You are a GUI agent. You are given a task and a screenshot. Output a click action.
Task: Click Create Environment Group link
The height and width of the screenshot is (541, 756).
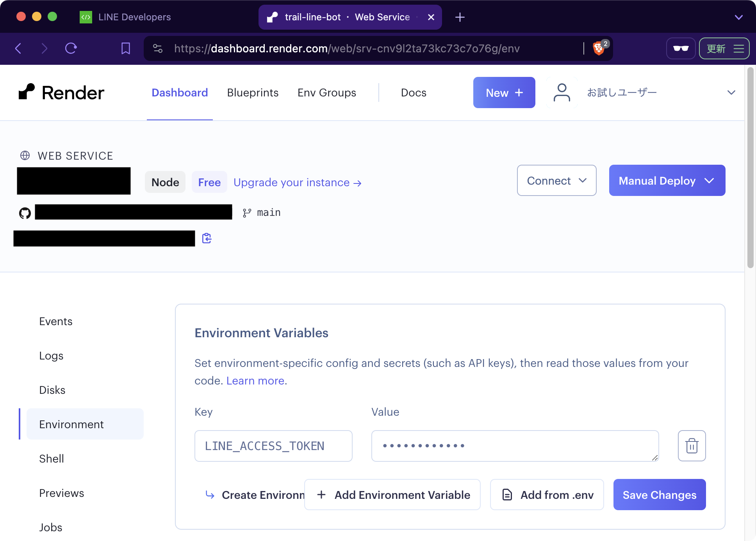(255, 495)
